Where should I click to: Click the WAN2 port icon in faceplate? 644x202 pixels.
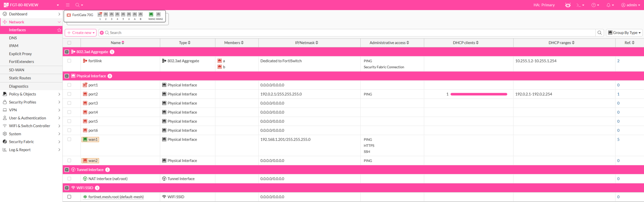click(158, 14)
